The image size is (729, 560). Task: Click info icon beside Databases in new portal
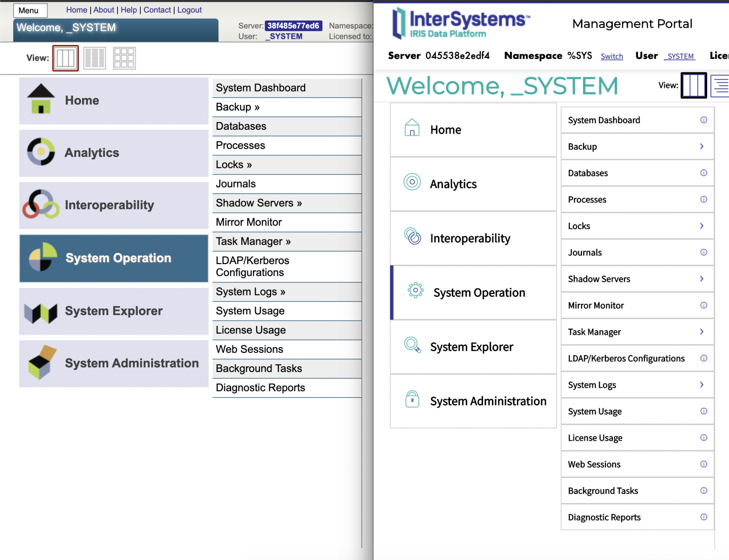[704, 173]
